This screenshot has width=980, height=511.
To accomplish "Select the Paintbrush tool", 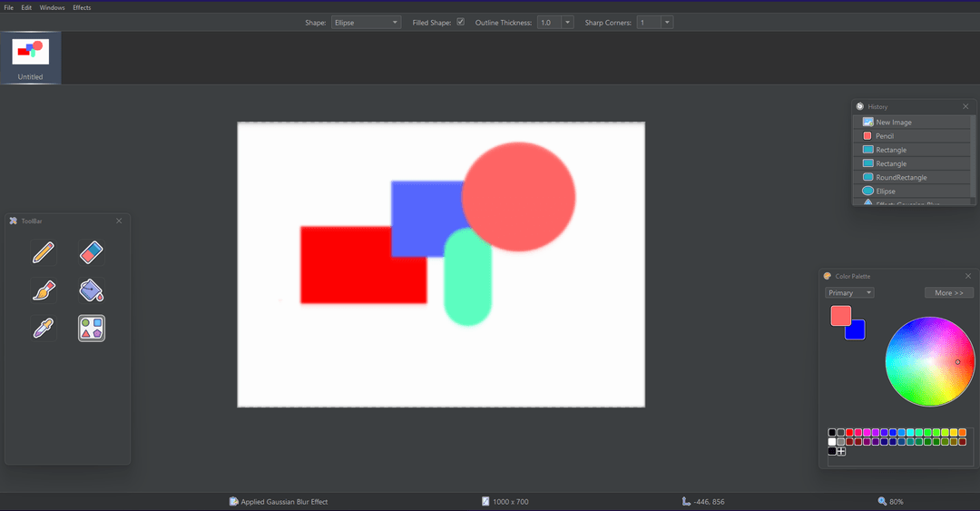I will (x=44, y=290).
